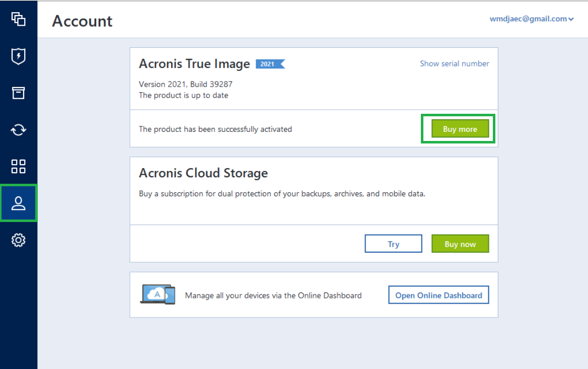
Task: Open Online Dashboard
Action: coord(438,295)
